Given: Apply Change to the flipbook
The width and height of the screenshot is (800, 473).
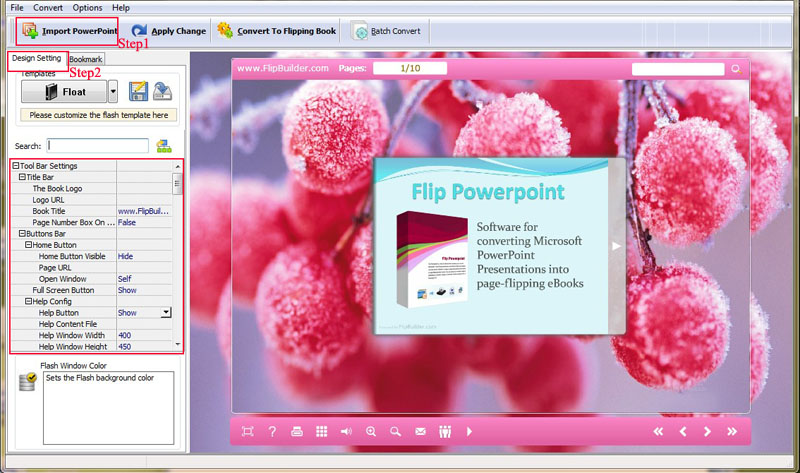Looking at the screenshot, I should [169, 31].
